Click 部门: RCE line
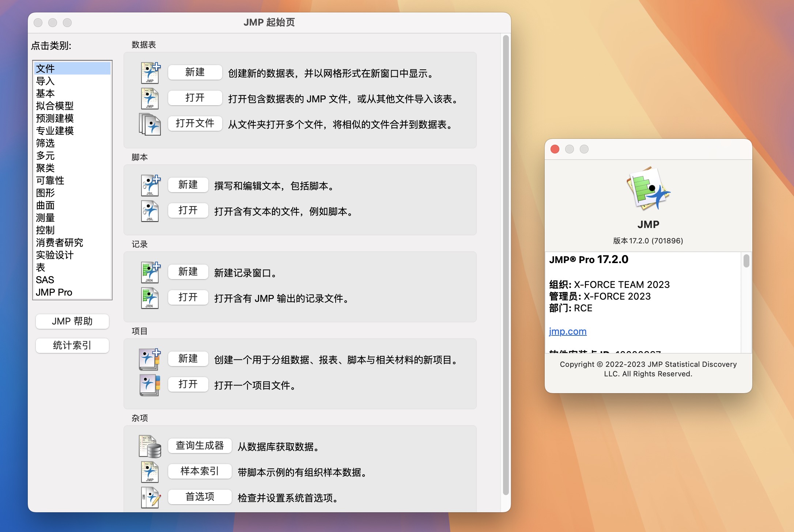Image resolution: width=794 pixels, height=532 pixels. tap(571, 308)
